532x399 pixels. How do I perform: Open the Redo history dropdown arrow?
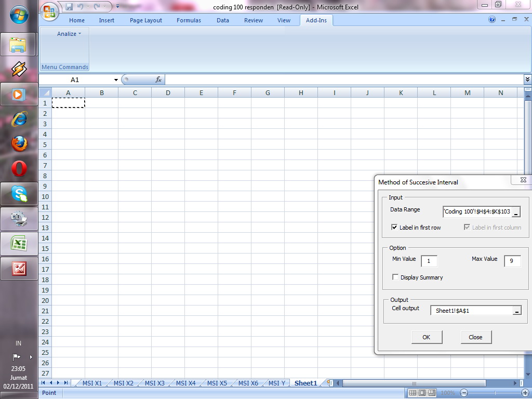tap(104, 6)
